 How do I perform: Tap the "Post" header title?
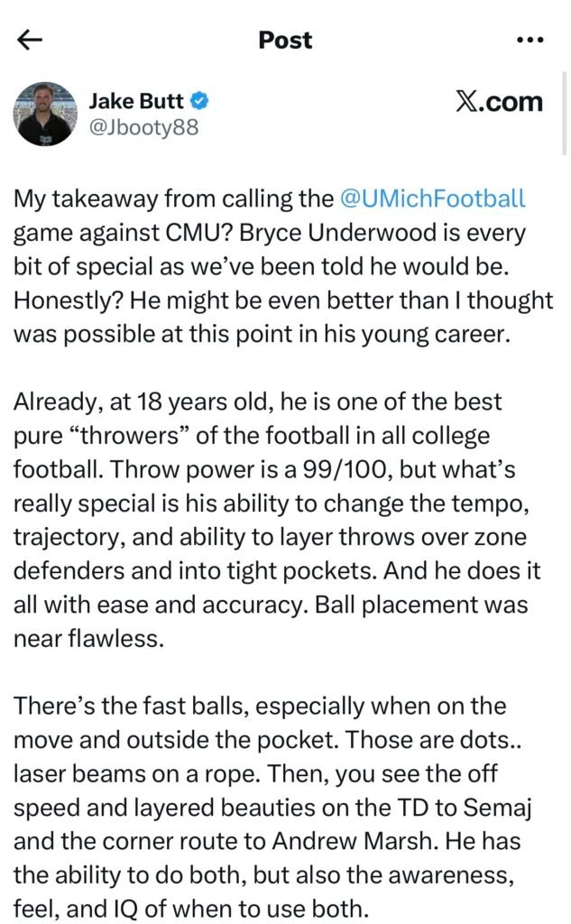click(x=285, y=40)
